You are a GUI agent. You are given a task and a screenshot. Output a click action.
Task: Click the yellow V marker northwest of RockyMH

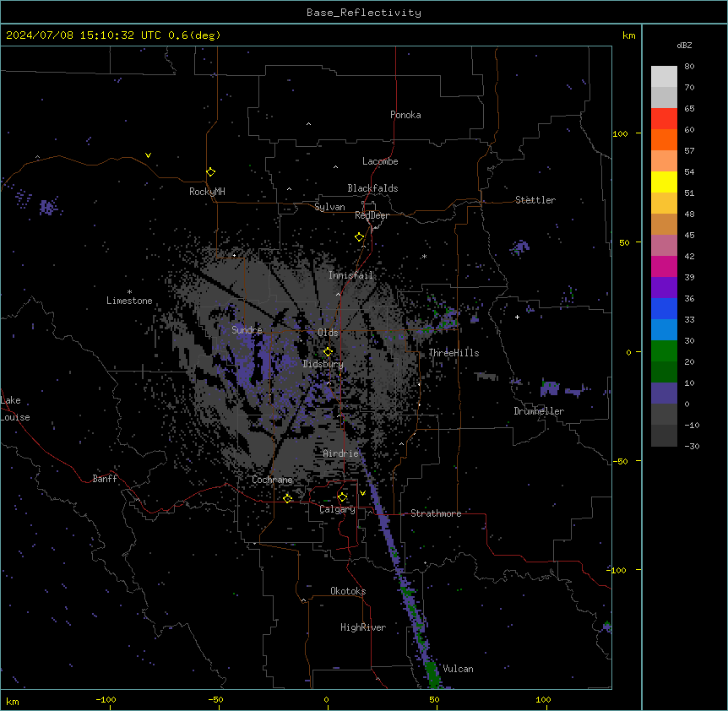pos(148,155)
